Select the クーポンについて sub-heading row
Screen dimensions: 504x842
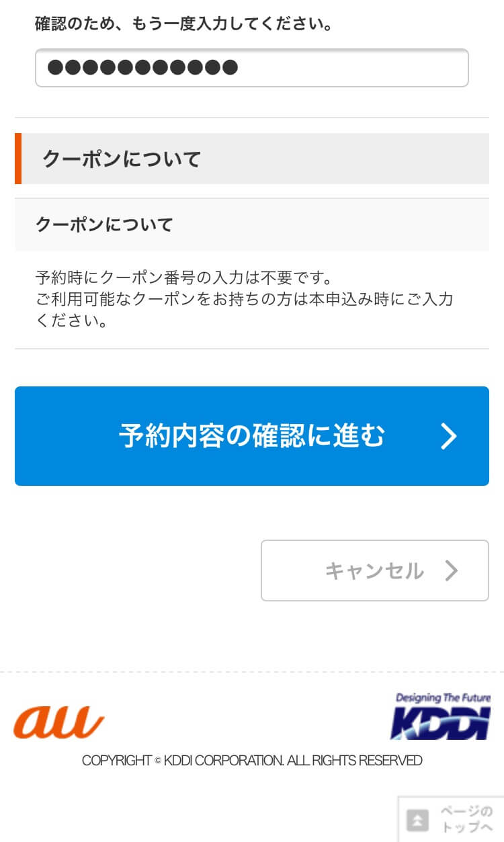click(251, 224)
